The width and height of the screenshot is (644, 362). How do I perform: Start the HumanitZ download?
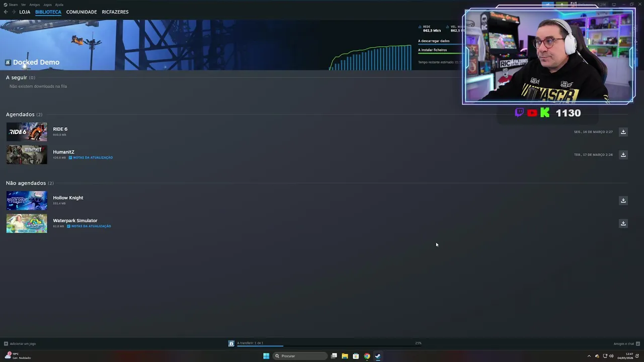coord(623,155)
